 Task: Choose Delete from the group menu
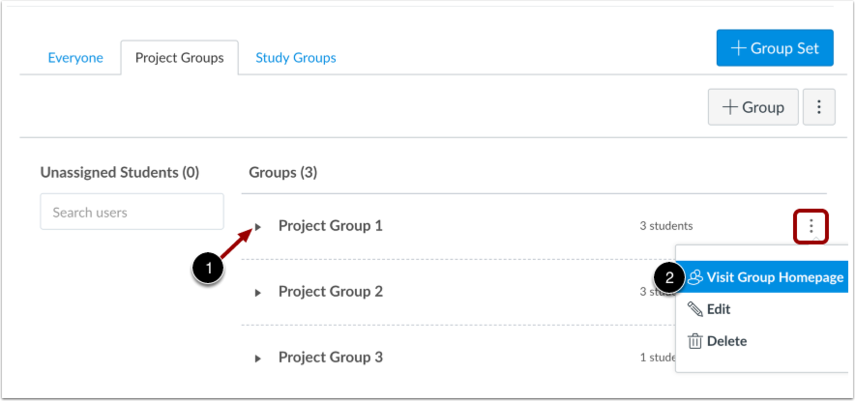click(x=726, y=341)
